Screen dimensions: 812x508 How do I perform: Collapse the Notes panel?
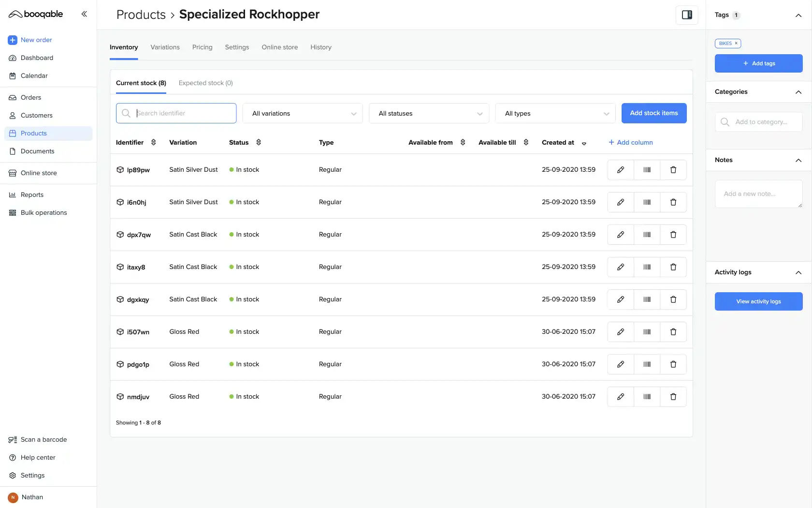tap(798, 160)
